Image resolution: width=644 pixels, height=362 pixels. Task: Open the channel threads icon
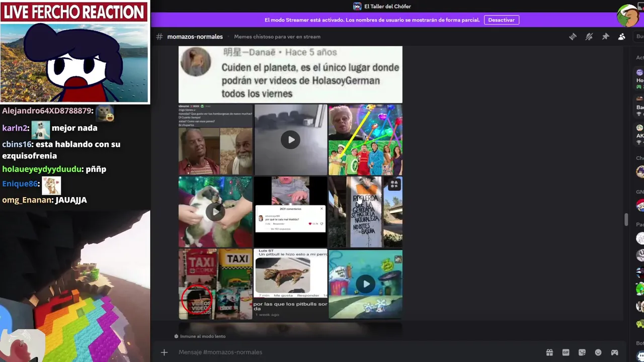coord(573,36)
